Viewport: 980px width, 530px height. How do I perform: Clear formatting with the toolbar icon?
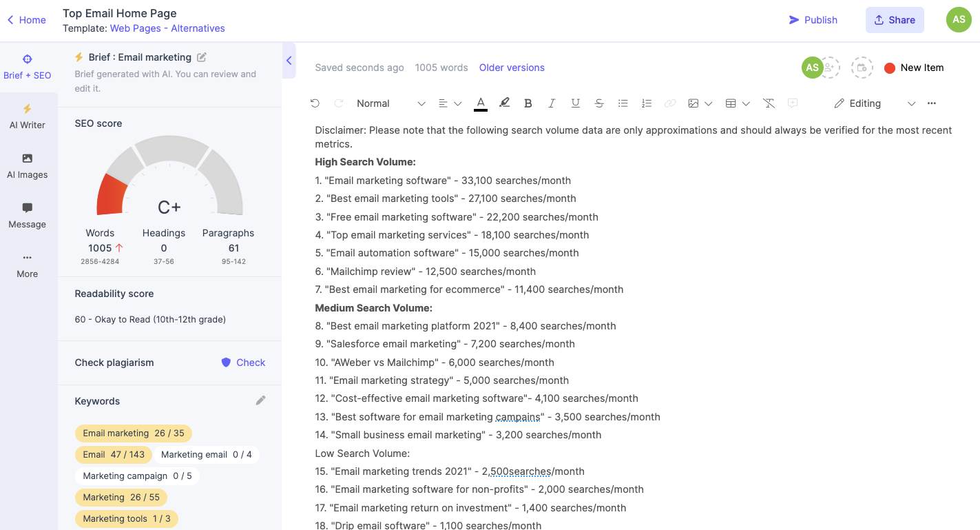pyautogui.click(x=769, y=103)
